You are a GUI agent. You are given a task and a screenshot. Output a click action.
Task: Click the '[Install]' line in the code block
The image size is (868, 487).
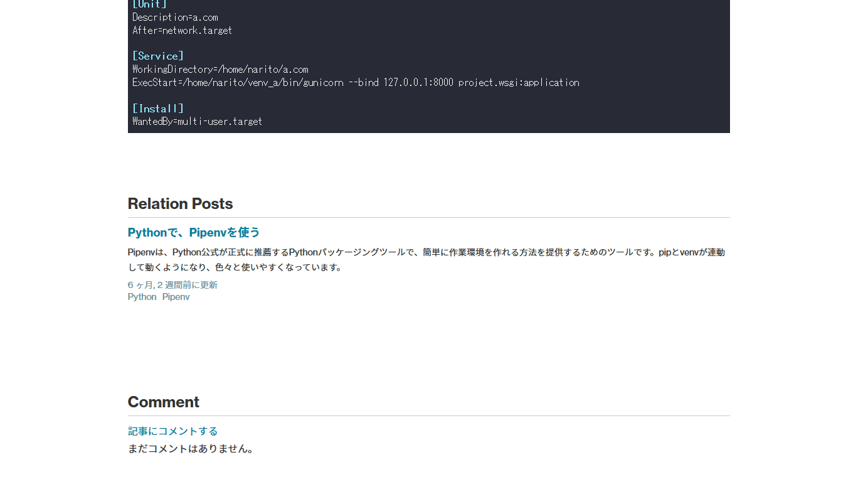[158, 109]
